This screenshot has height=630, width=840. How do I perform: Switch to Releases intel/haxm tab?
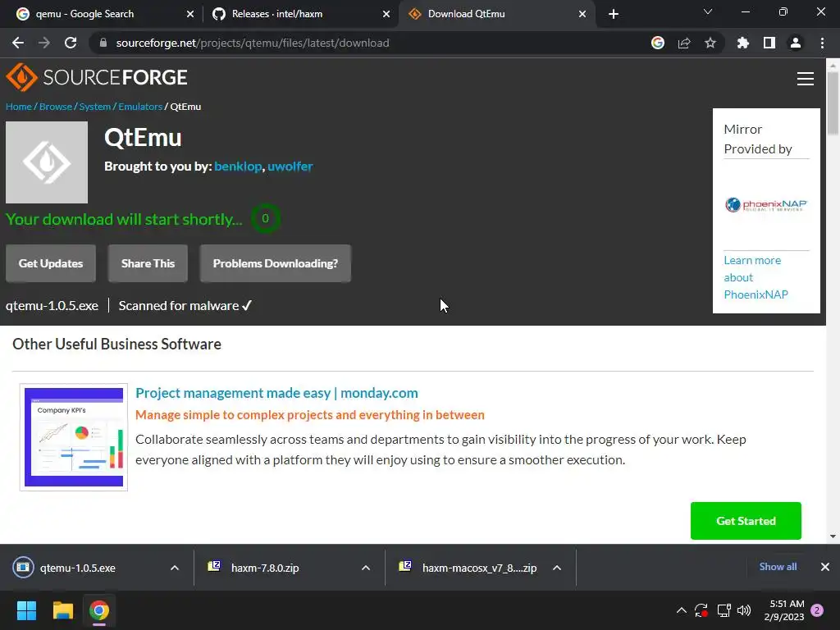coord(299,14)
